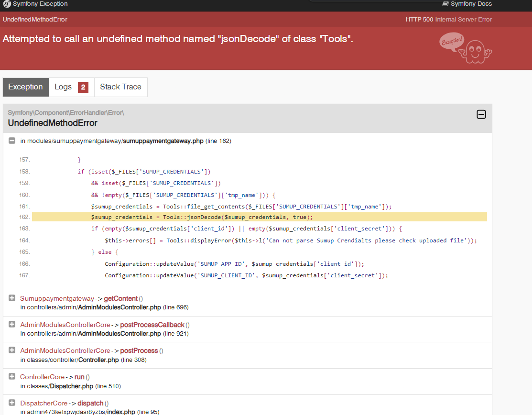Expand the Sumuppaymentgateway getContent trace

pyautogui.click(x=12, y=298)
